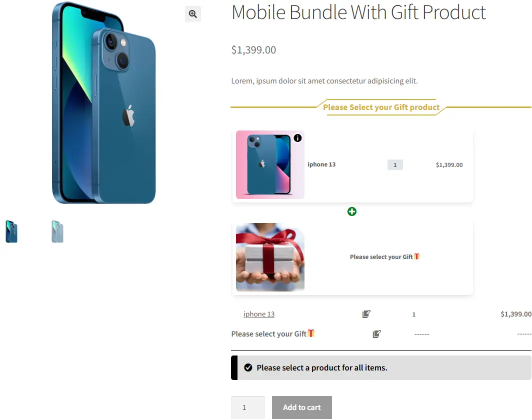Click the gift box hands image
Screen dimensions: 532x420
tap(270, 257)
